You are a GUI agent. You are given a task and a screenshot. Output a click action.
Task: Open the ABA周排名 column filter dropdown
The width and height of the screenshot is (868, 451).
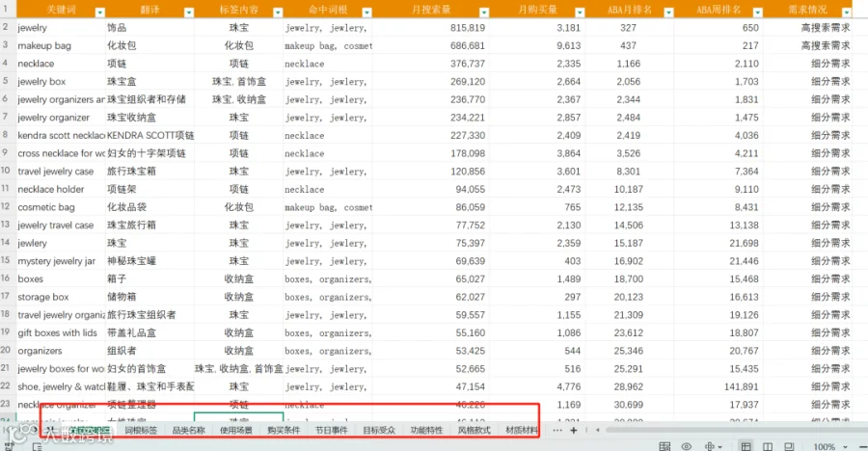(x=757, y=13)
